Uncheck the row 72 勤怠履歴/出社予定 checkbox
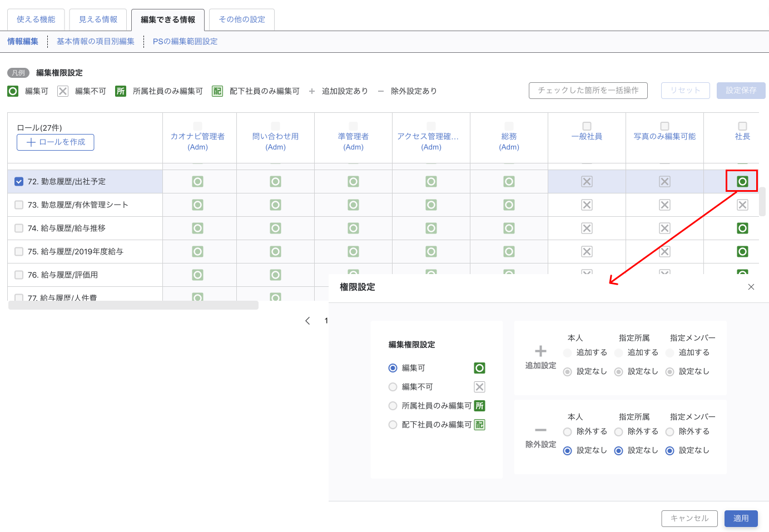 click(x=19, y=181)
